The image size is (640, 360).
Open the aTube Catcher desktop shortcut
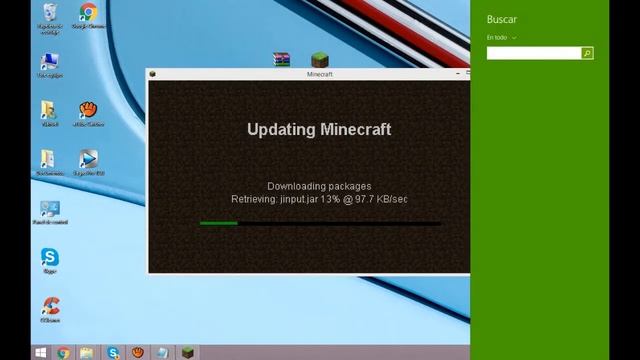pyautogui.click(x=88, y=110)
